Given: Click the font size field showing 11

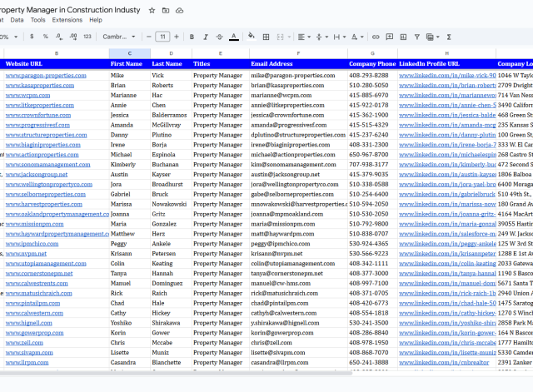Looking at the screenshot, I should [x=162, y=37].
